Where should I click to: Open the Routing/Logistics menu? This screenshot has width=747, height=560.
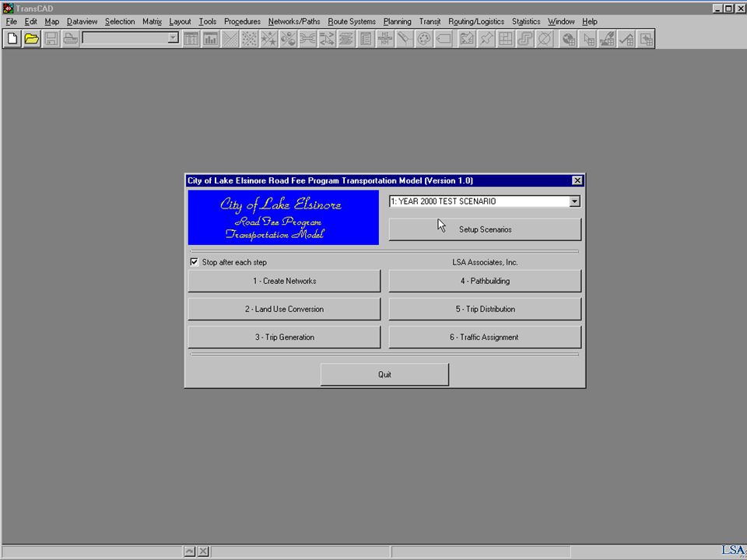[x=476, y=22]
